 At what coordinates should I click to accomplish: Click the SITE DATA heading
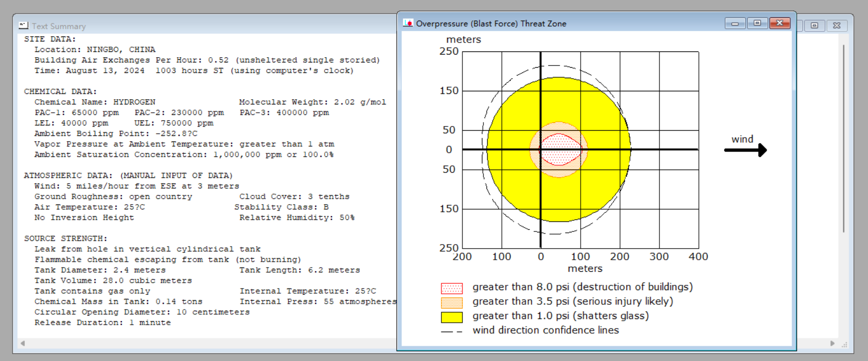50,39
